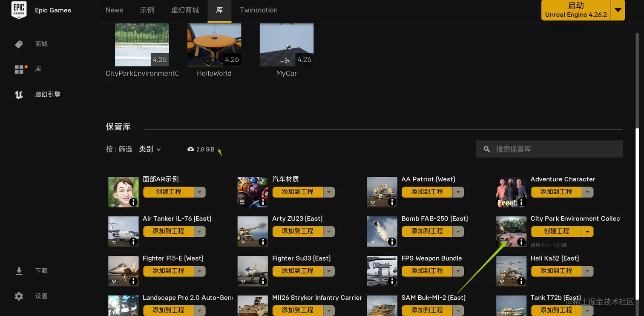Show info for FPS Weapon Bundle

coord(392,281)
